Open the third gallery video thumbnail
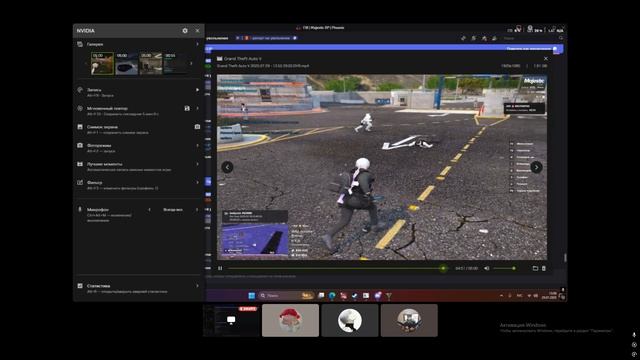 click(151, 63)
